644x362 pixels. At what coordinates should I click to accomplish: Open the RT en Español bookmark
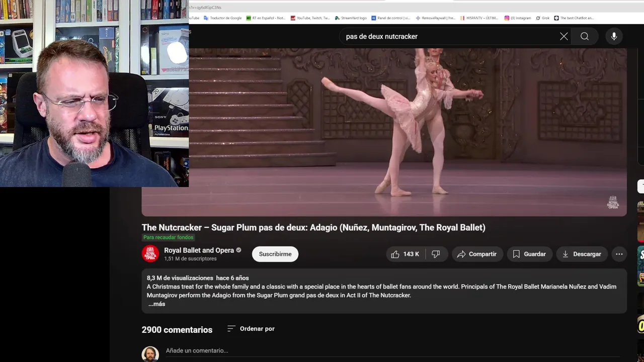(266, 18)
